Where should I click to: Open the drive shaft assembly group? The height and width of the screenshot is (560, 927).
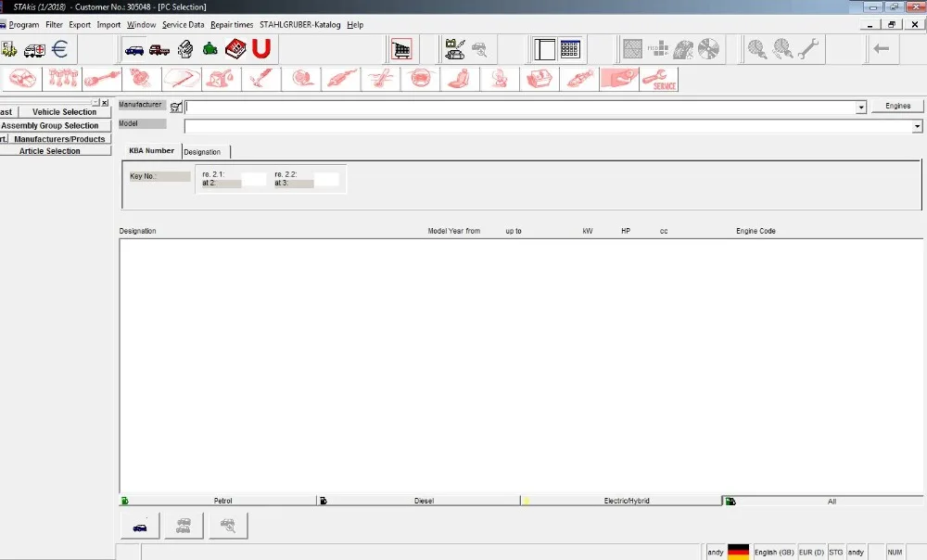[102, 79]
